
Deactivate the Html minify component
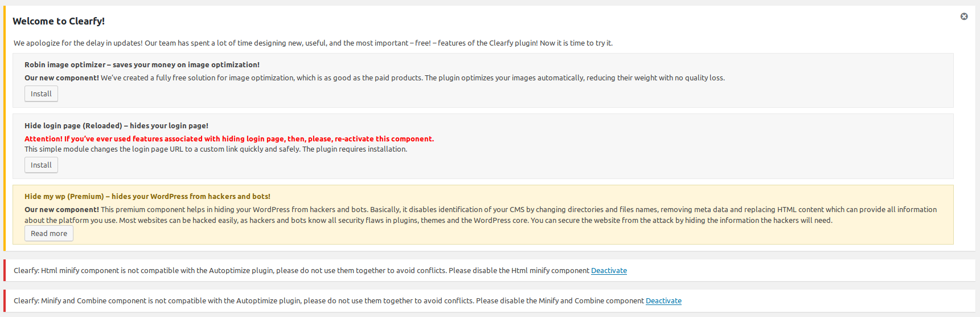click(x=609, y=271)
